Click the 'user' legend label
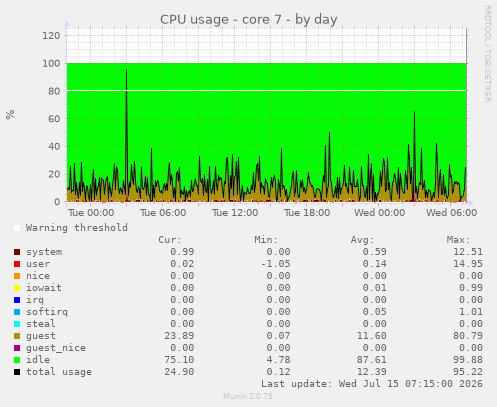The height and width of the screenshot is (407, 497). (x=38, y=264)
